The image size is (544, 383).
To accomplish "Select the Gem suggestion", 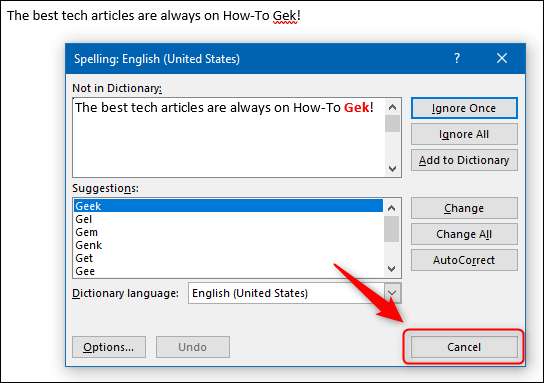I will [228, 232].
